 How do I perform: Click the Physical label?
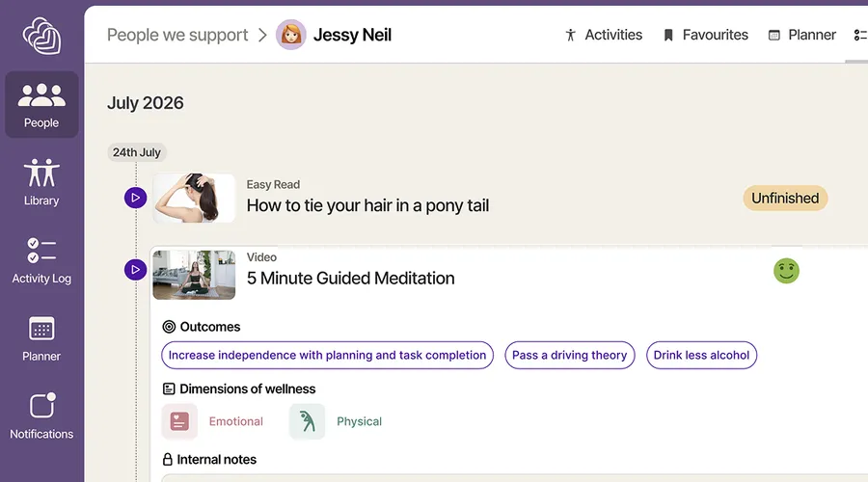click(x=360, y=421)
